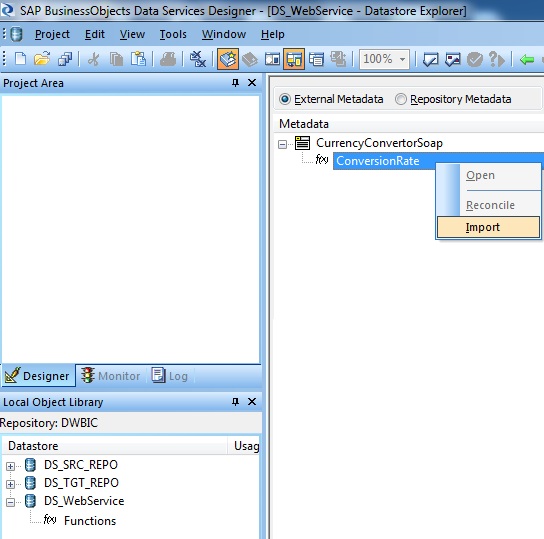
Task: Expand the DS_TGT_REPO datastore node
Action: 10,484
